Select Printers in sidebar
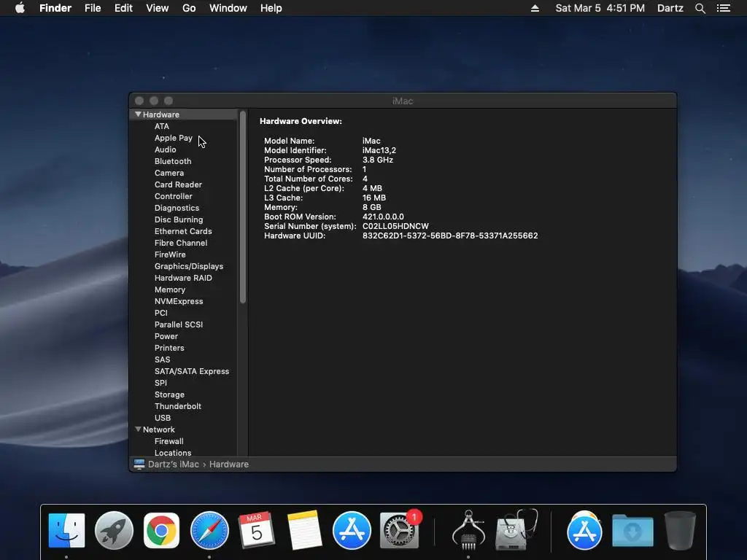The height and width of the screenshot is (560, 747). coord(169,348)
